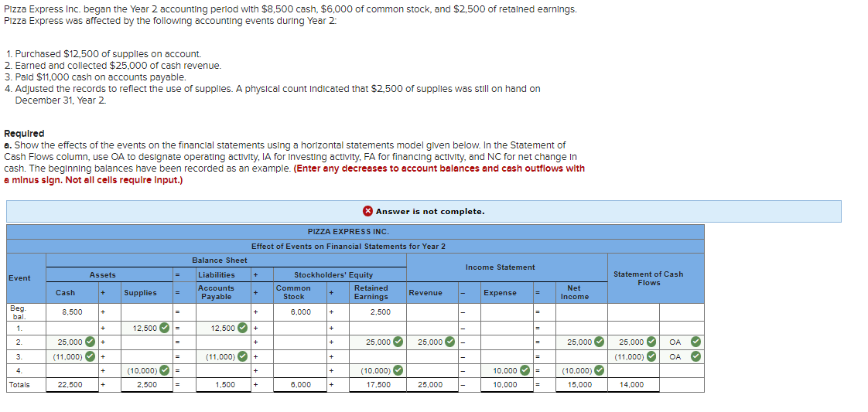Click green check beside Net Income 25,000 in event 2
This screenshot has height=412, width=868.
[599, 342]
